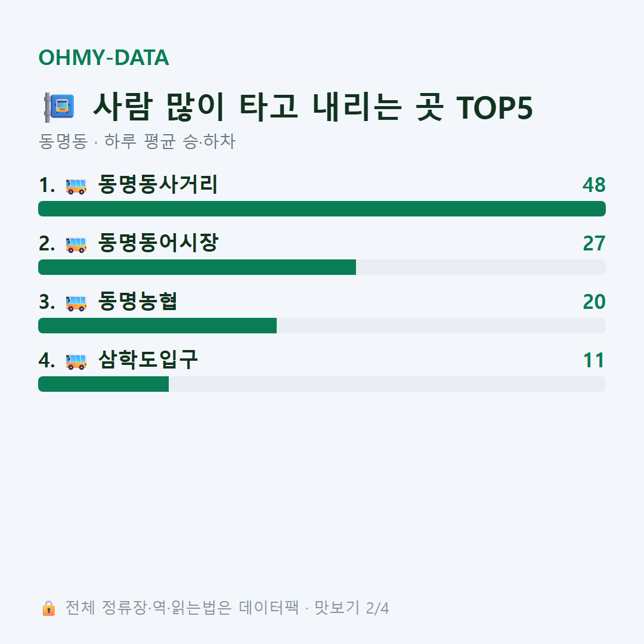Click the OHMY-DATA brand label
This screenshot has height=644, width=644.
(104, 57)
